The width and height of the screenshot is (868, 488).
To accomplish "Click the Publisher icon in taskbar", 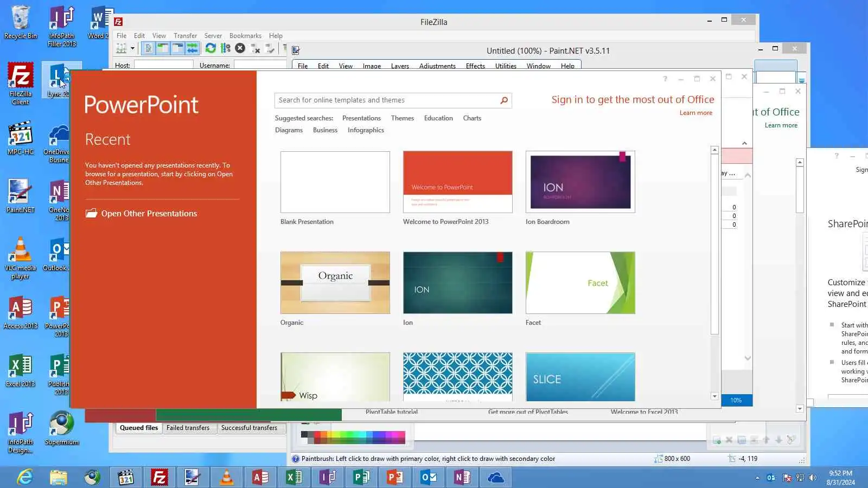I will point(361,477).
